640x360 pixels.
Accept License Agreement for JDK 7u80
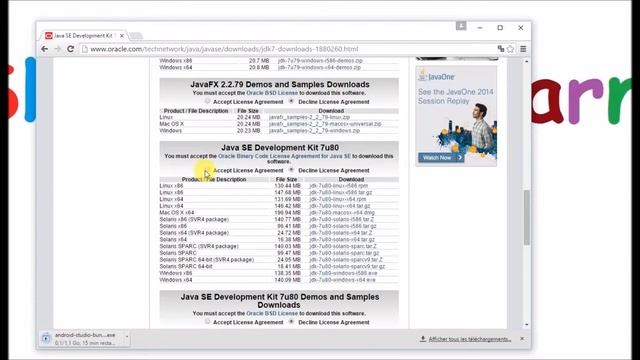click(x=207, y=170)
